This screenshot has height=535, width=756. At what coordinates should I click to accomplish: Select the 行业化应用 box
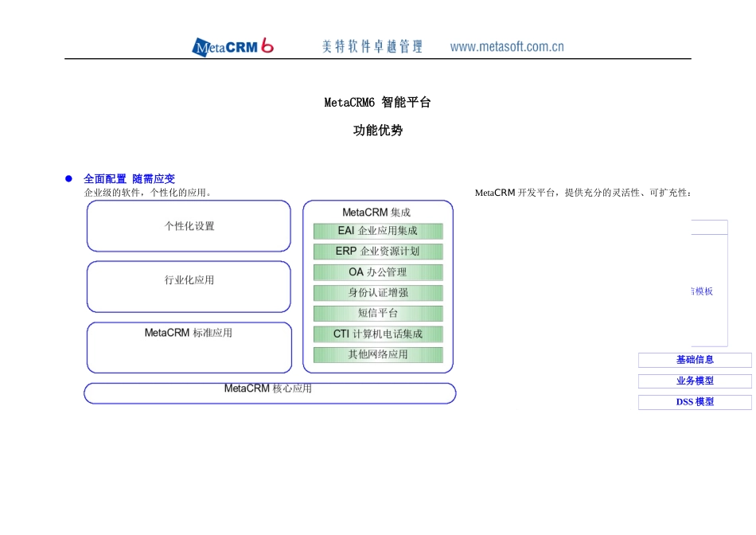click(189, 287)
